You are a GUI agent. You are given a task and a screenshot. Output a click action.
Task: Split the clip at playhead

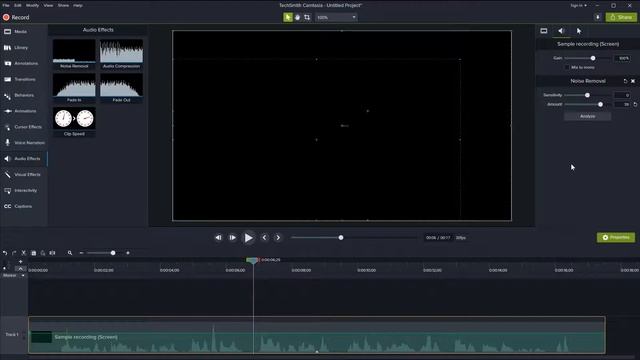point(52,253)
